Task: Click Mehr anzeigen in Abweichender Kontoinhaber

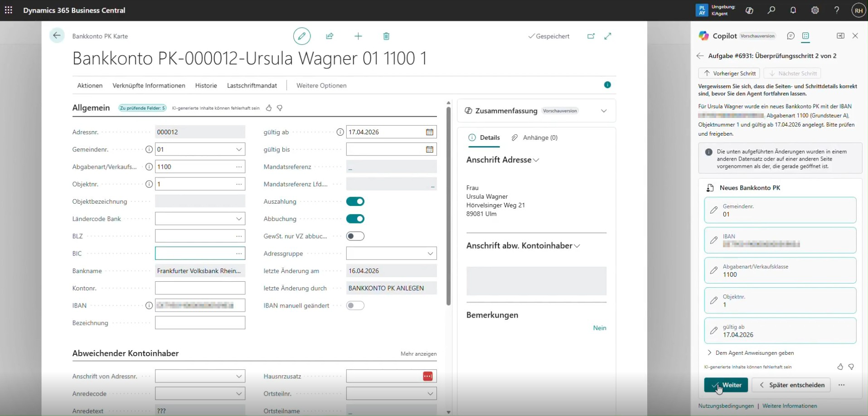Action: [418, 353]
